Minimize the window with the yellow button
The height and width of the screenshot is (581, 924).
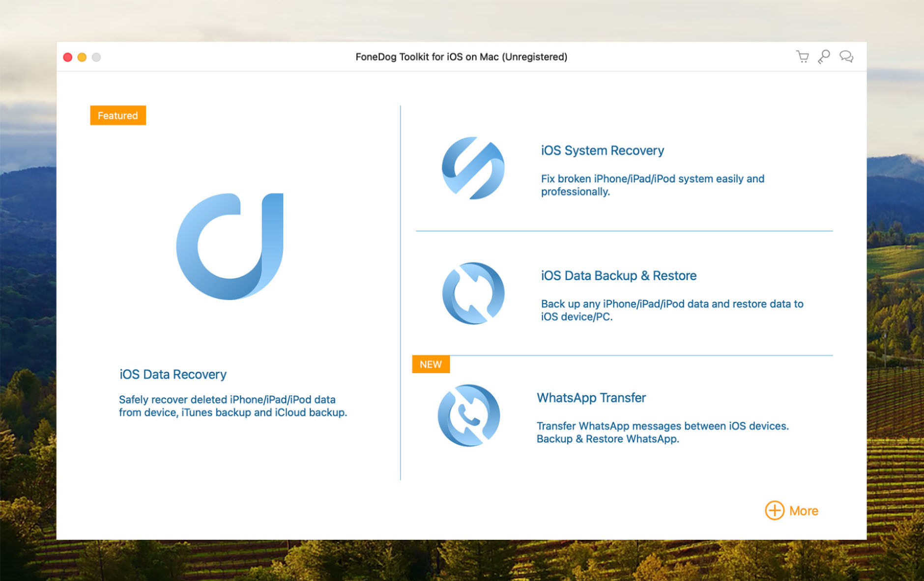[x=82, y=57]
